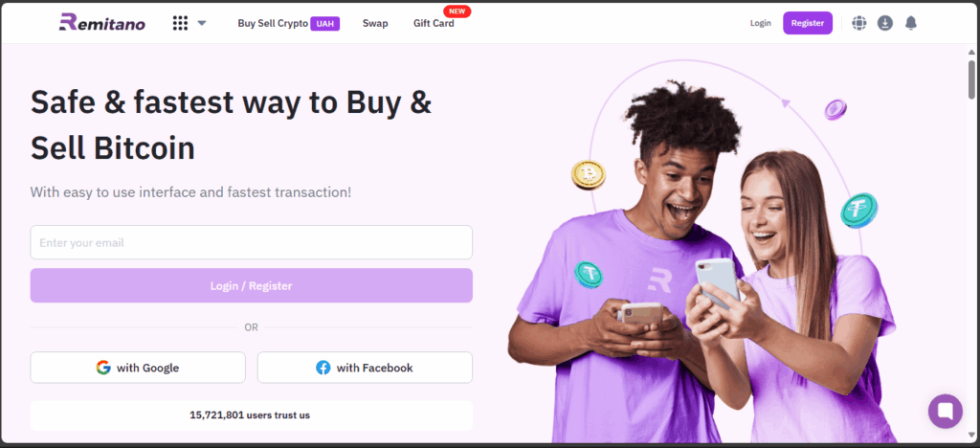The image size is (980, 448).
Task: Click the Login / Register button
Action: pyautogui.click(x=252, y=285)
